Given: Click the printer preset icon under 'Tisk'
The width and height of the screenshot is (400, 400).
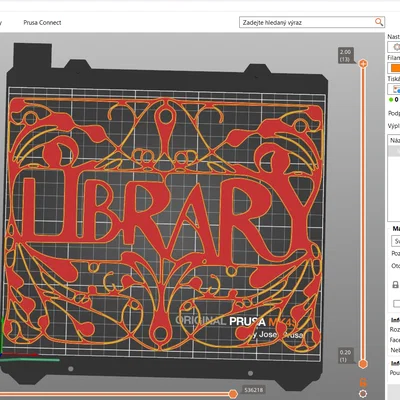Looking at the screenshot, I should (x=396, y=89).
